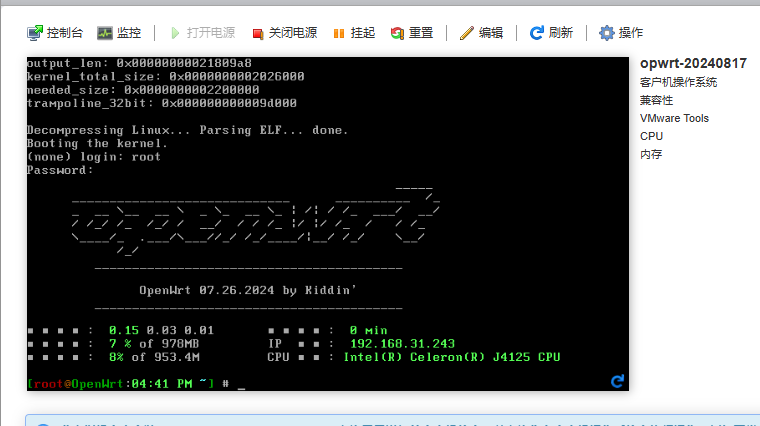
Task: Click the 客户机操作系统 property label
Action: pos(678,82)
